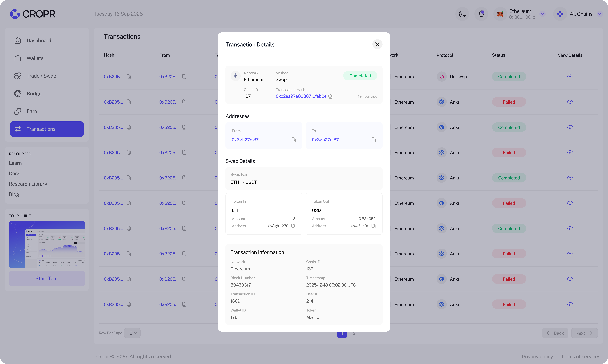Screen dimensions: 608x364
Task: Open Earn from sidebar
Action: [x=47, y=111]
